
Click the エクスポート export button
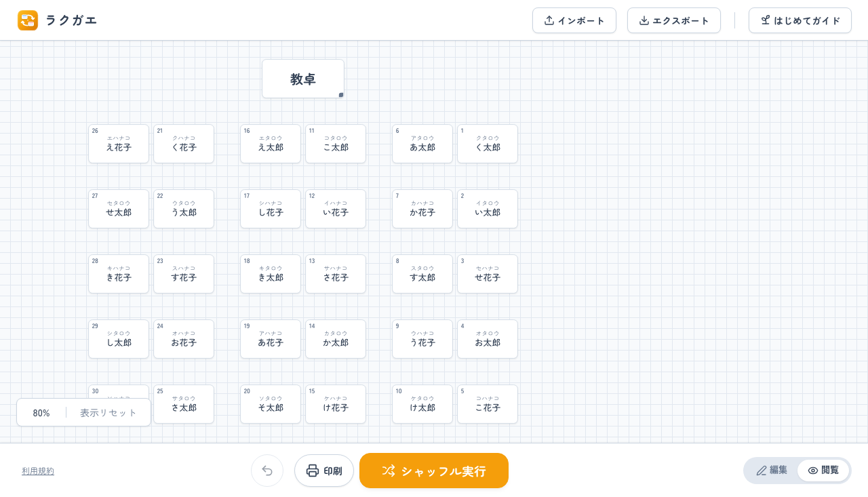click(674, 20)
